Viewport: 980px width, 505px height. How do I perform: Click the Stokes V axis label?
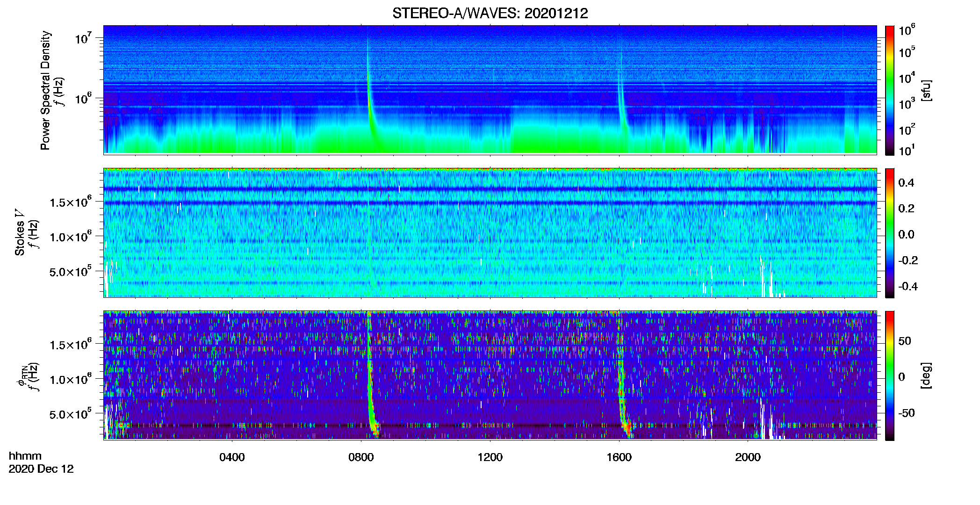point(20,232)
